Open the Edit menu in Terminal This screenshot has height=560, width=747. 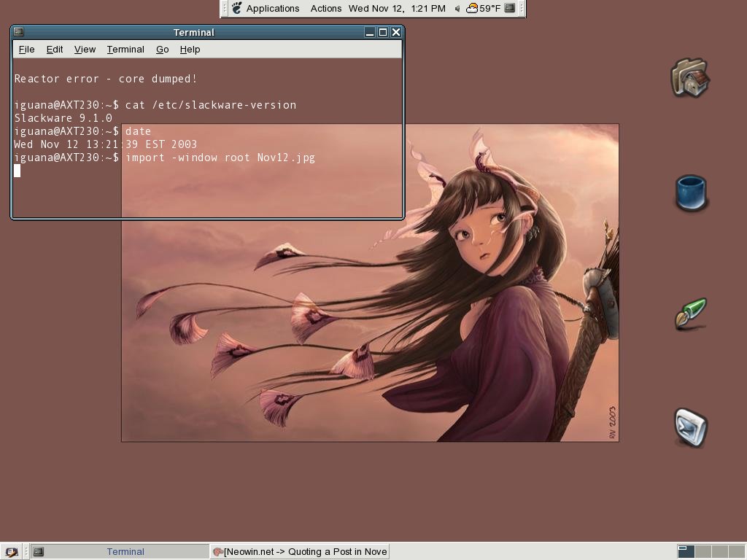(55, 50)
